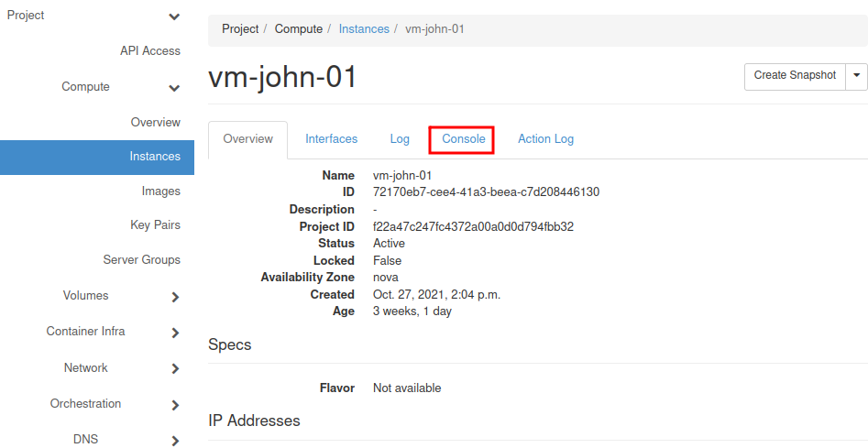Open the Log tab
The width and height of the screenshot is (868, 448).
(400, 139)
